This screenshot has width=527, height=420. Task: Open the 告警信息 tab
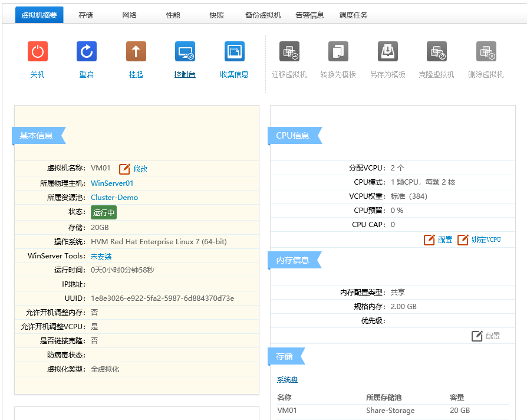click(x=310, y=15)
